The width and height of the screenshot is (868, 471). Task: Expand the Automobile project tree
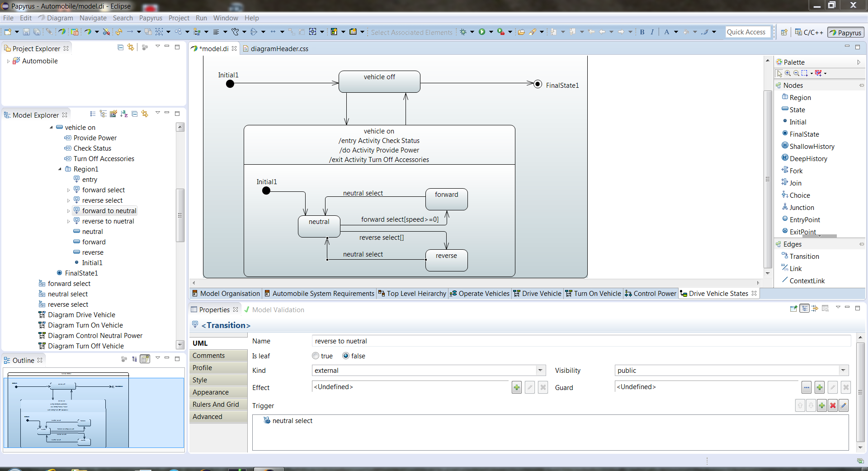tap(8, 61)
